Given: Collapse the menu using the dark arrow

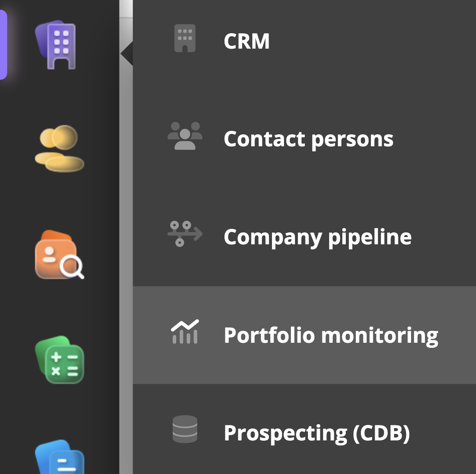Looking at the screenshot, I should pyautogui.click(x=127, y=54).
